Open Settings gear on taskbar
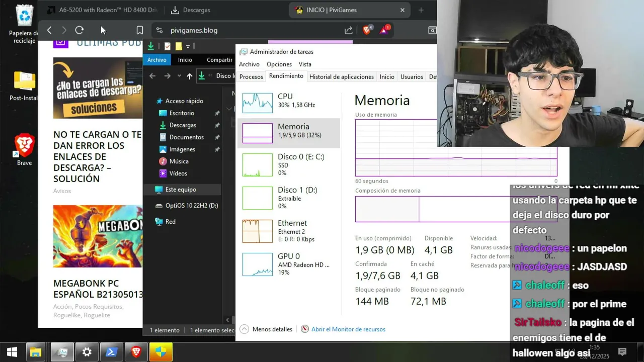The height and width of the screenshot is (362, 644). click(x=87, y=352)
